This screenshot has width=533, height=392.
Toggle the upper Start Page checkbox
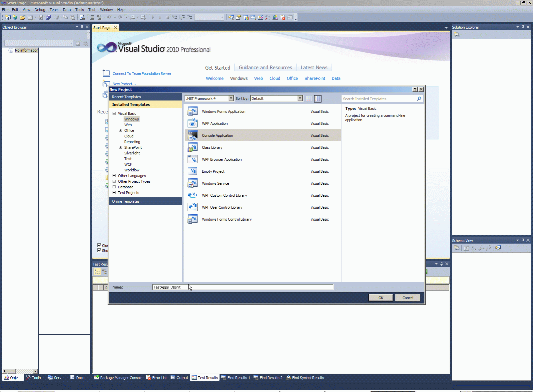[x=99, y=245]
